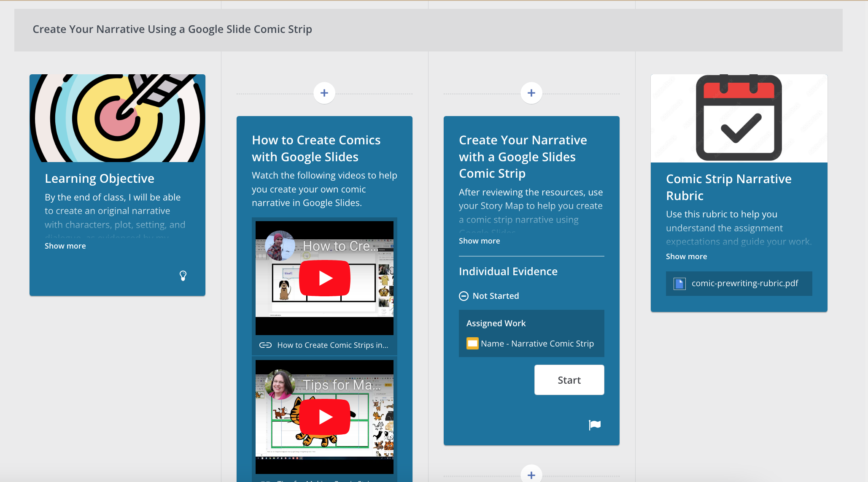Click Create Your Narrative with Google Slides heading
This screenshot has width=868, height=482.
pyautogui.click(x=523, y=157)
